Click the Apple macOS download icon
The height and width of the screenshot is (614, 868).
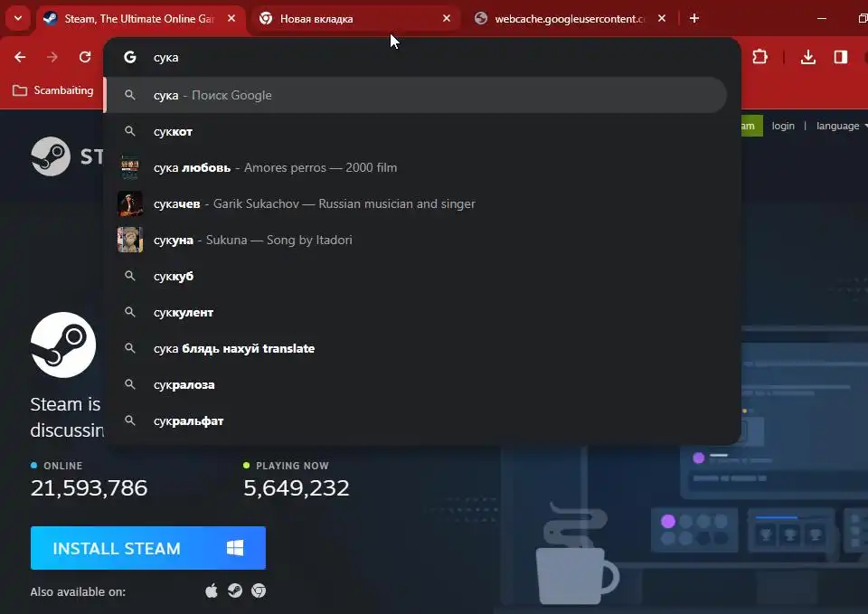pos(212,591)
